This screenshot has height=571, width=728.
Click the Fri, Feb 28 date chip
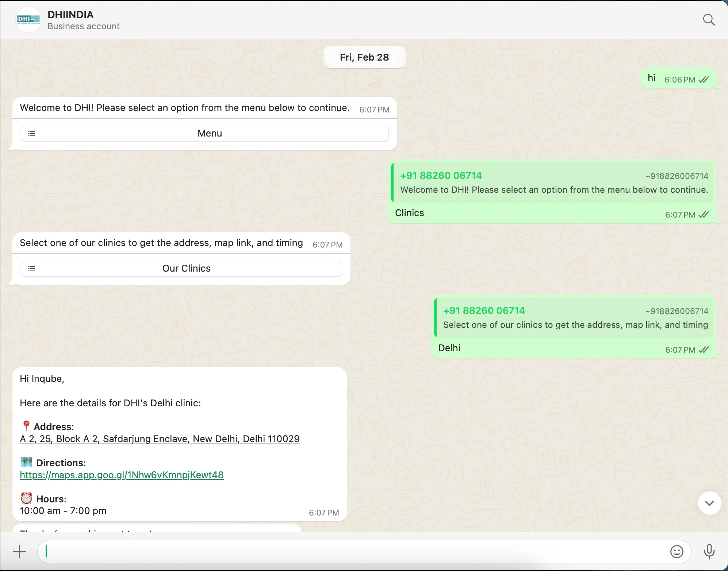364,57
